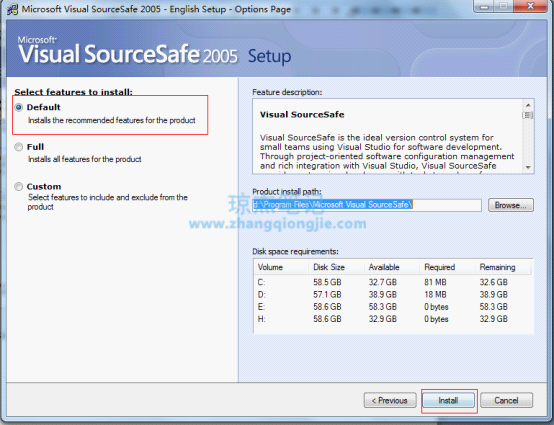Click the Feature description scrollbar thumb

click(x=528, y=115)
